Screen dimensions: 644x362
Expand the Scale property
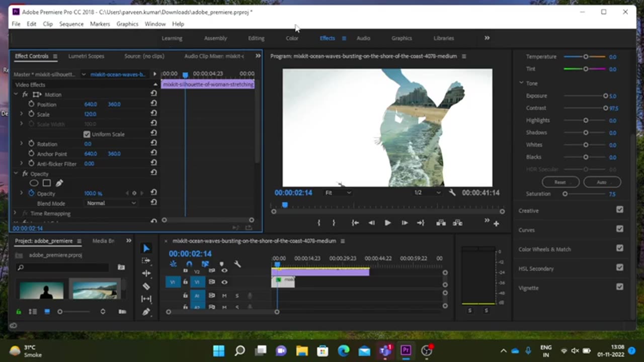click(x=21, y=114)
